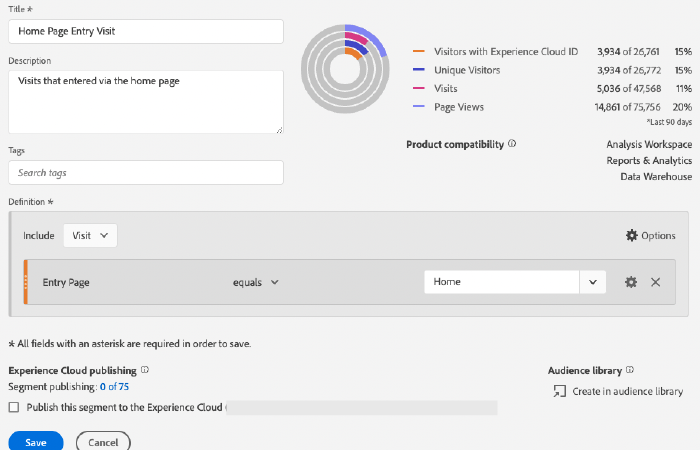The height and width of the screenshot is (450, 700).
Task: Edit the Title field Home Page Entry Visit
Action: click(146, 31)
